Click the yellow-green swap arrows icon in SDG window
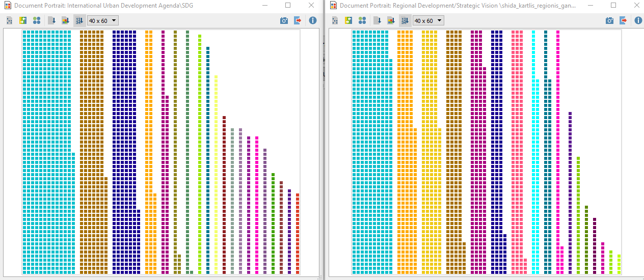 pos(23,21)
